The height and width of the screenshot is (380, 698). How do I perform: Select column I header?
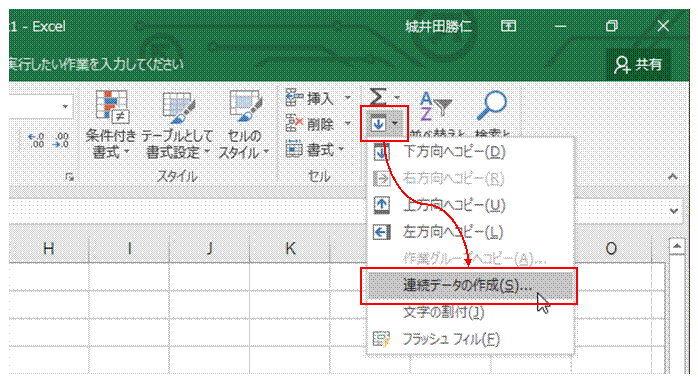pyautogui.click(x=129, y=248)
